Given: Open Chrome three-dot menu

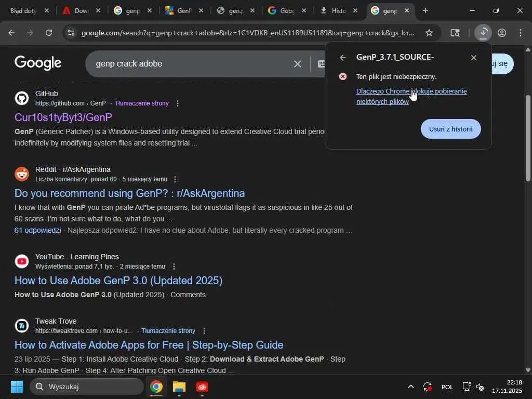Looking at the screenshot, I should point(521,33).
